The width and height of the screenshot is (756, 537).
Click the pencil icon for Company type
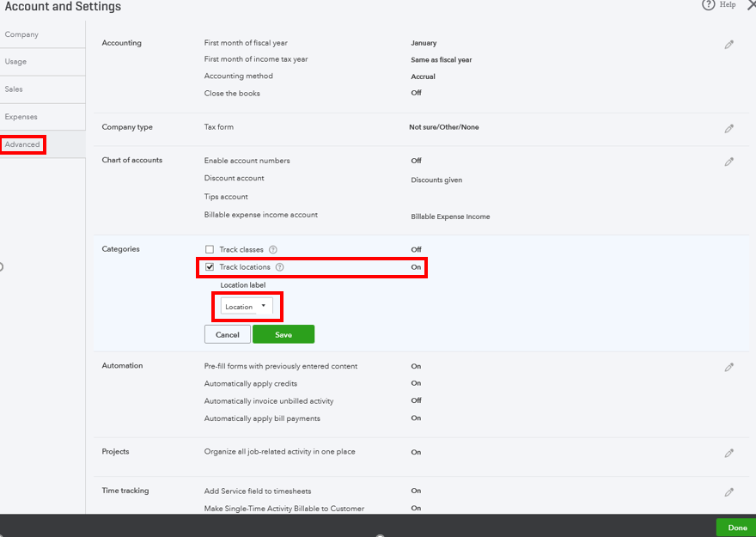729,129
